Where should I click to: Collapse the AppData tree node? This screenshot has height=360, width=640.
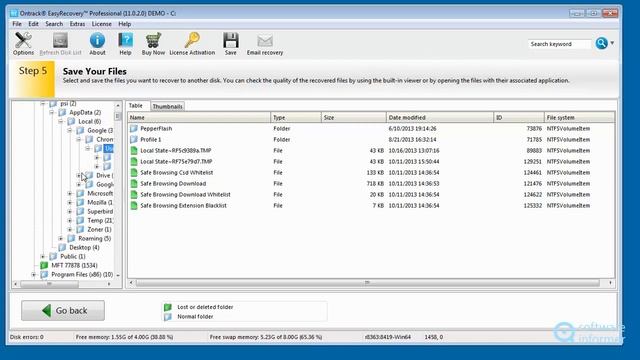tap(52, 113)
